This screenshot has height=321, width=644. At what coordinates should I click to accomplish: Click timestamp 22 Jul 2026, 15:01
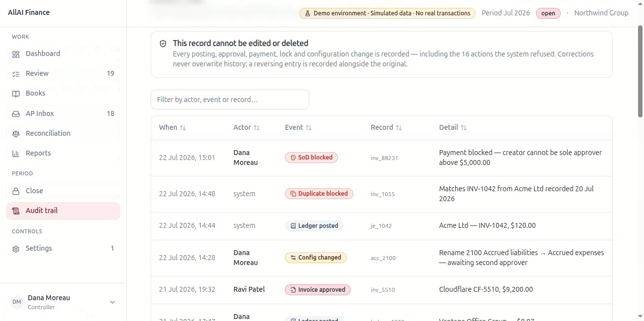(187, 158)
